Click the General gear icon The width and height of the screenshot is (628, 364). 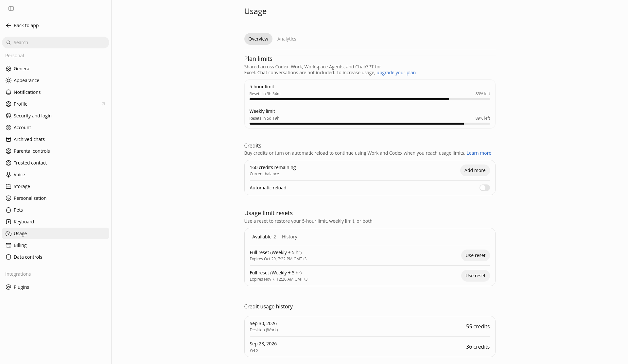tap(9, 69)
